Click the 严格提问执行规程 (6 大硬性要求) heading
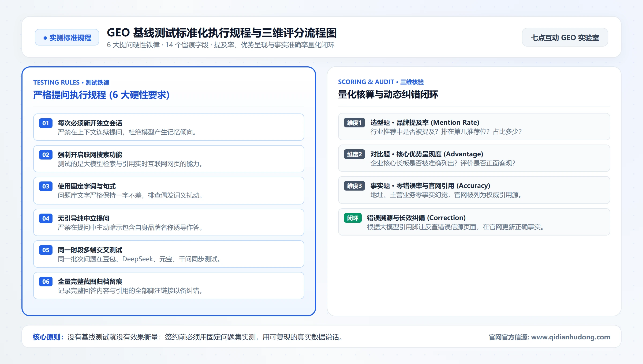The height and width of the screenshot is (364, 643). click(101, 95)
